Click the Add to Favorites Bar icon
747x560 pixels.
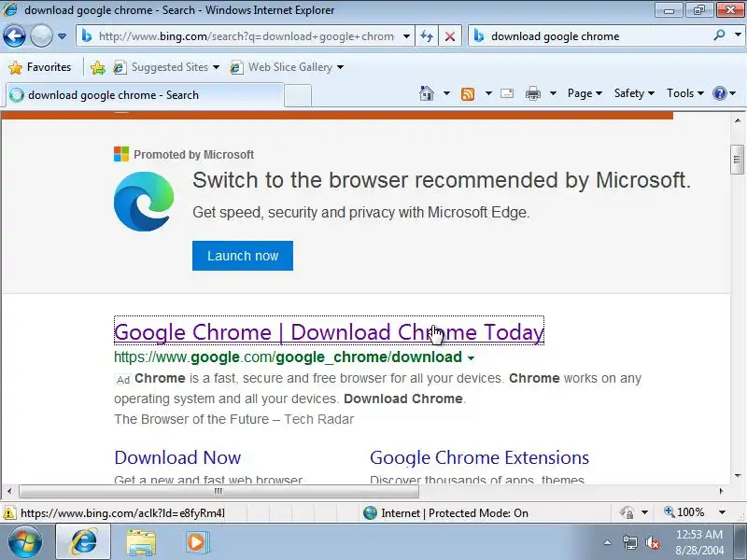point(98,67)
